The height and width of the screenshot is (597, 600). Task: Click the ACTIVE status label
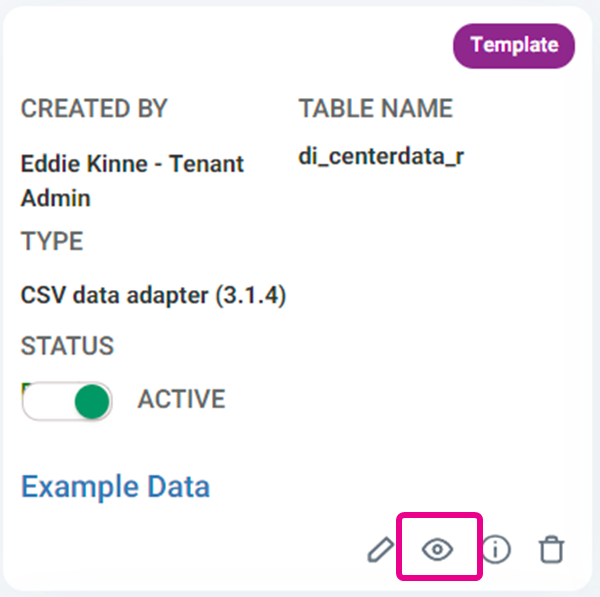[x=182, y=399]
